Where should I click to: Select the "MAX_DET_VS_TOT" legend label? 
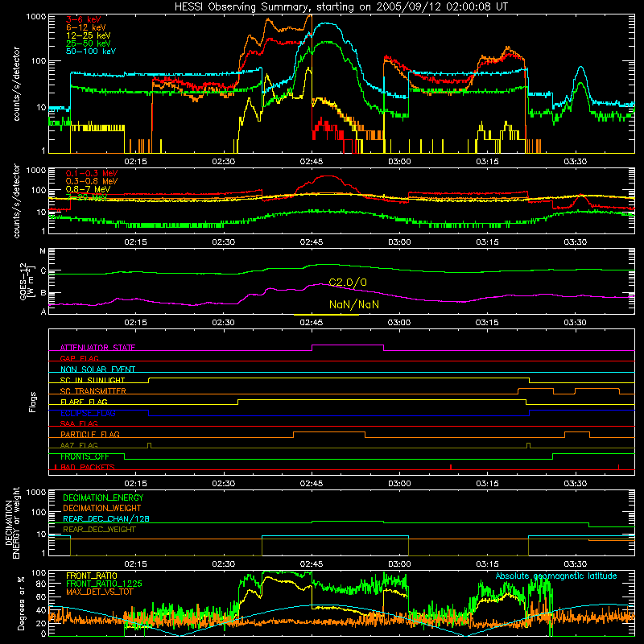(x=100, y=592)
